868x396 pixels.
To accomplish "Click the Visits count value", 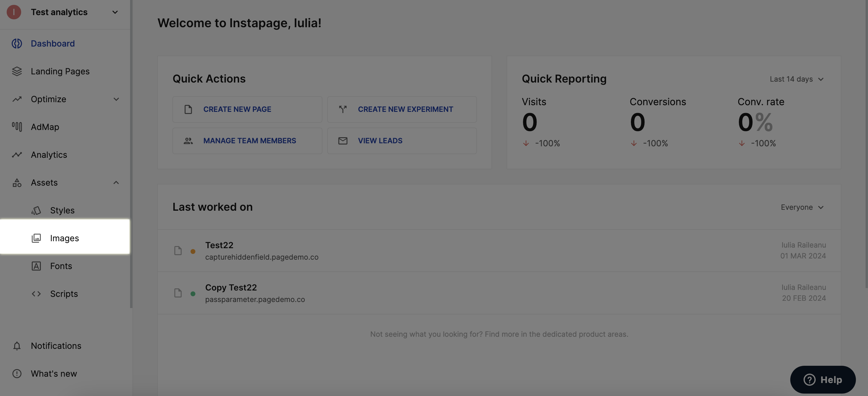I will tap(530, 122).
